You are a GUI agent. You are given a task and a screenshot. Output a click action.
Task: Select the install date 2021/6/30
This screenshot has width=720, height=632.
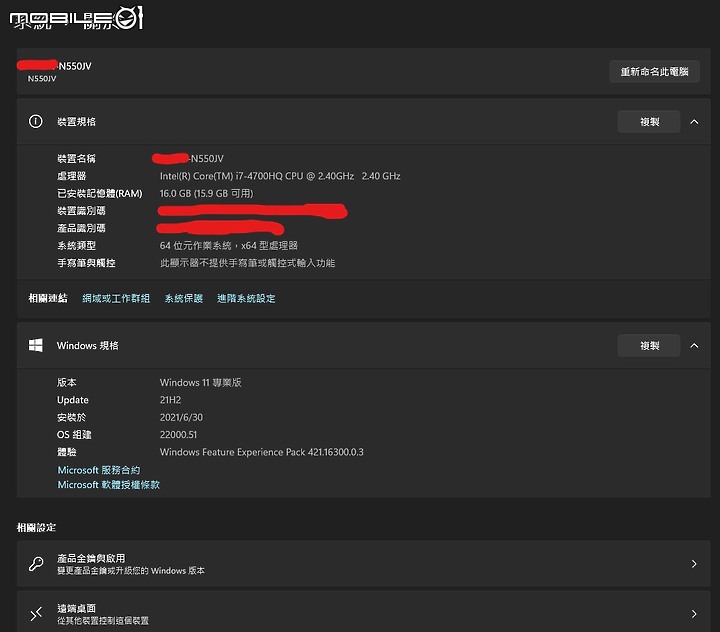[x=181, y=418]
